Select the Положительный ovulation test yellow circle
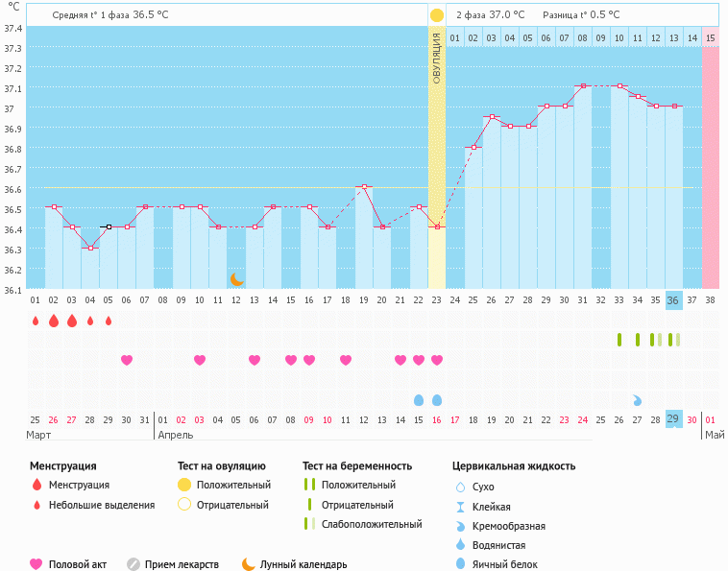 click(x=184, y=485)
